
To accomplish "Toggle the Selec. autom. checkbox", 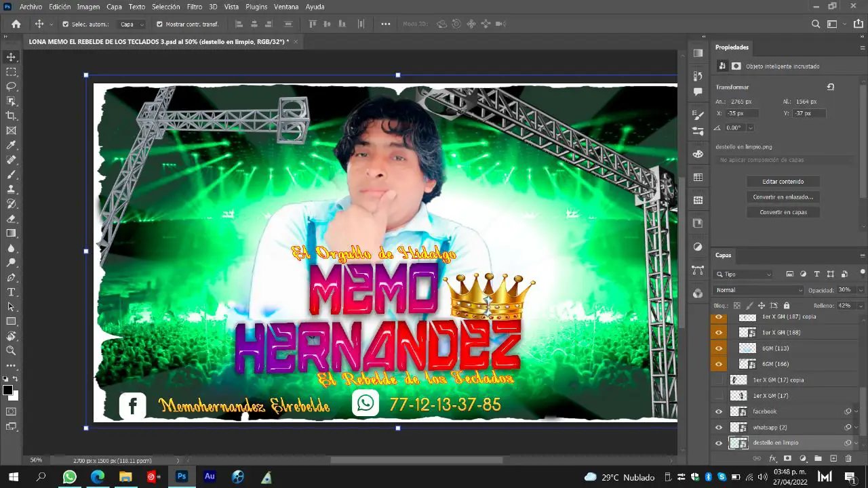I will [x=66, y=24].
